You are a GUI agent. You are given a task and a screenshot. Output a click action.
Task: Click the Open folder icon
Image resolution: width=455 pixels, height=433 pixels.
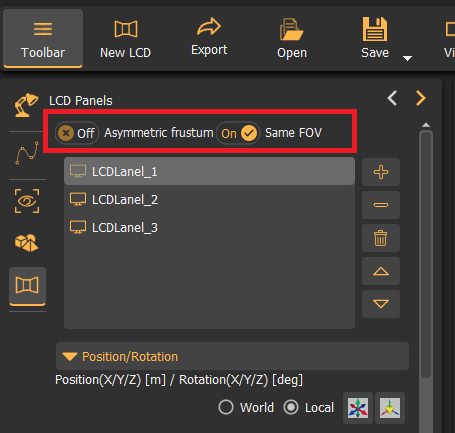click(292, 29)
